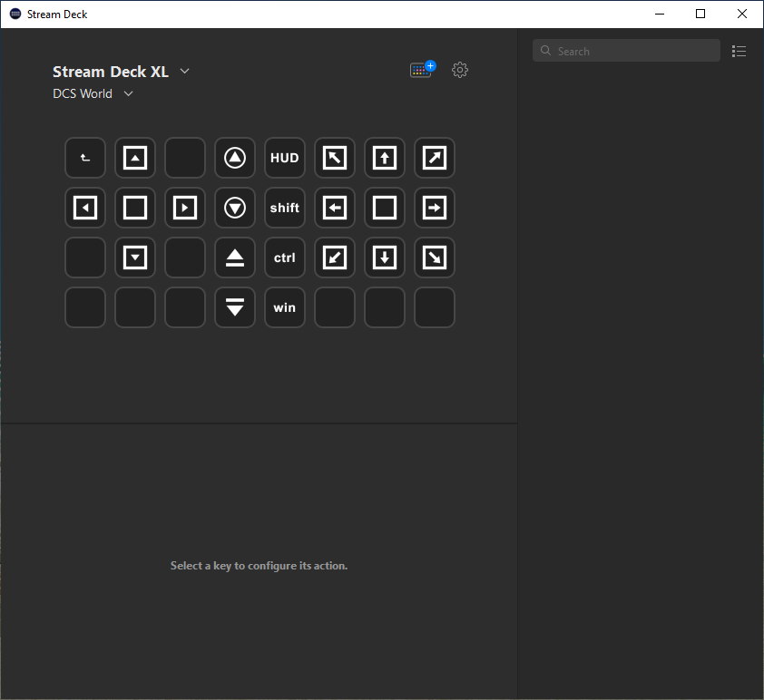The height and width of the screenshot is (700, 764).
Task: Select the shift modifier key
Action: tap(285, 208)
